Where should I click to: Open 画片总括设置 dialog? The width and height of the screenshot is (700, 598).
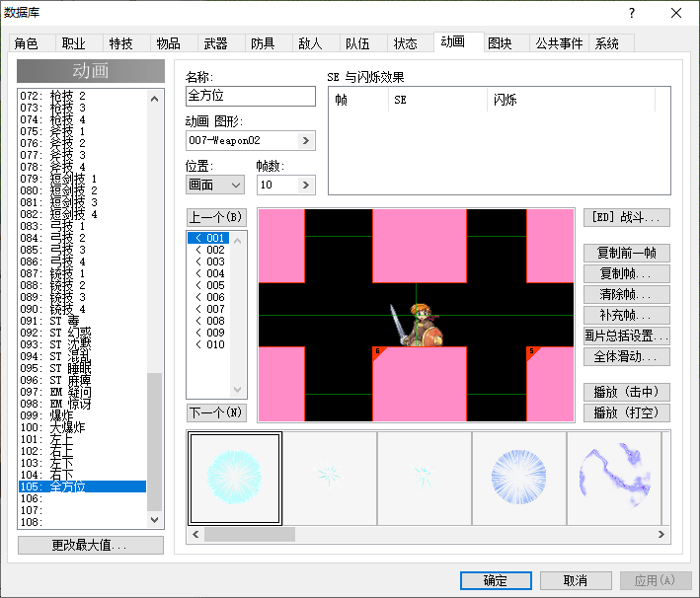click(627, 336)
